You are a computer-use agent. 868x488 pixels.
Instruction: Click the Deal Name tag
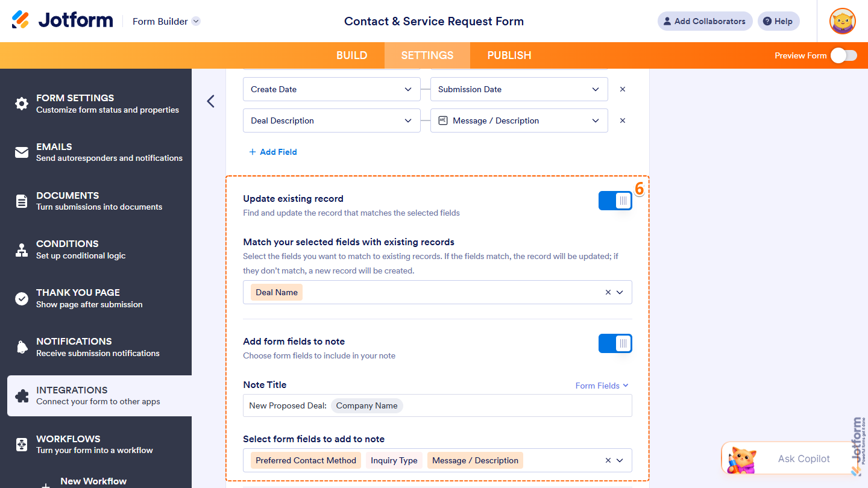[277, 292]
